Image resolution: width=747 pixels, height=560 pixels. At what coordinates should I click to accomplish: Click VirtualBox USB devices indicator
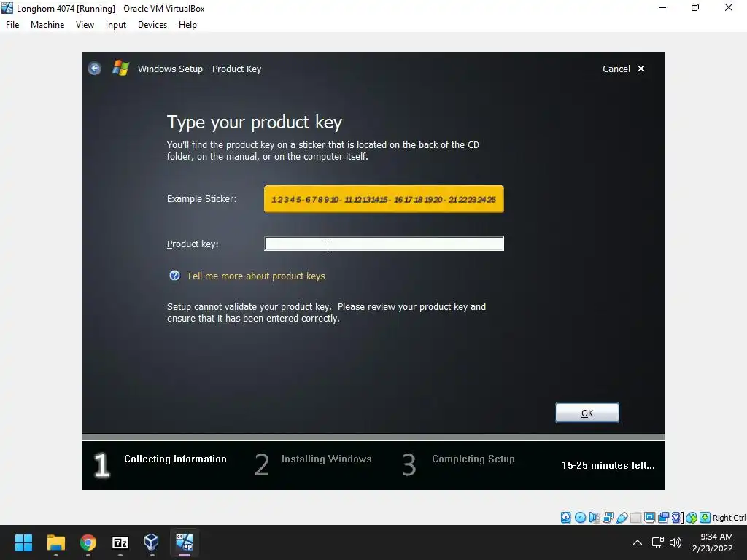622,518
